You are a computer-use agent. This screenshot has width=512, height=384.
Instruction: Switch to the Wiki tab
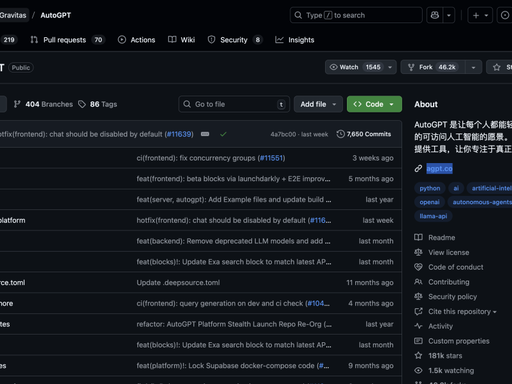(182, 40)
